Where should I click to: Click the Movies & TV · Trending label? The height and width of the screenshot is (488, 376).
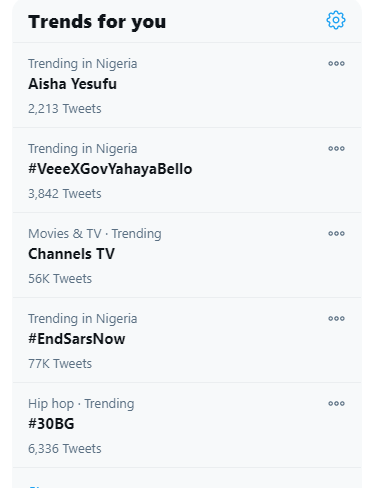pos(95,234)
